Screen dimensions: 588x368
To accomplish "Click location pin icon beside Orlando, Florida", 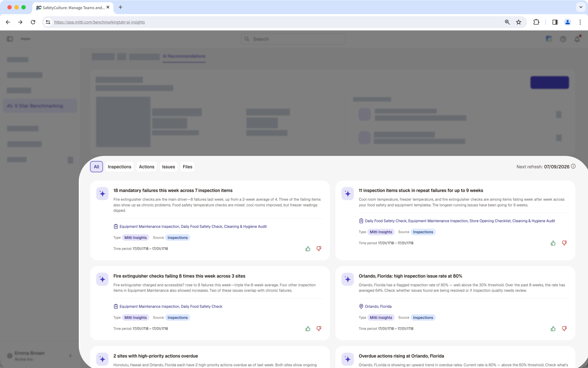I will click(361, 307).
